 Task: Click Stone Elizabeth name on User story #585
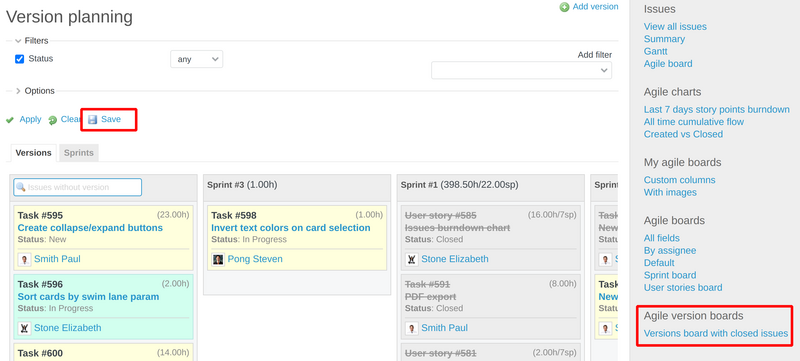point(455,259)
